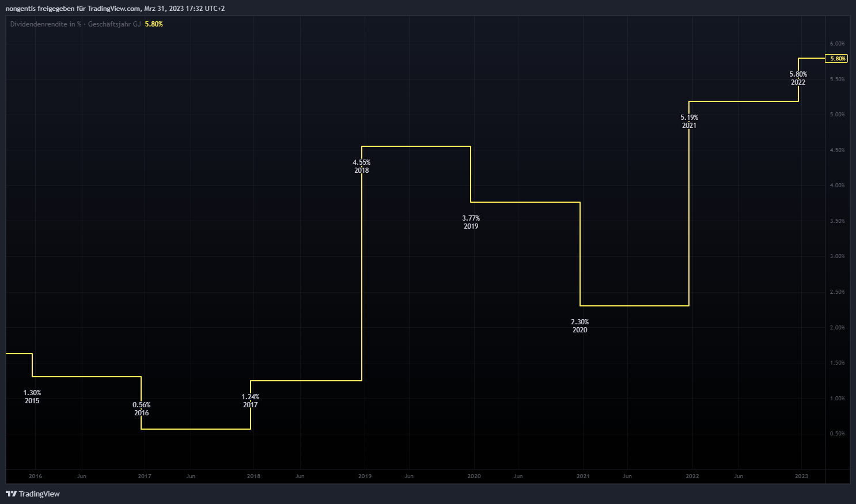The image size is (856, 504).
Task: Select the 0.50% price scale label
Action: point(837,434)
